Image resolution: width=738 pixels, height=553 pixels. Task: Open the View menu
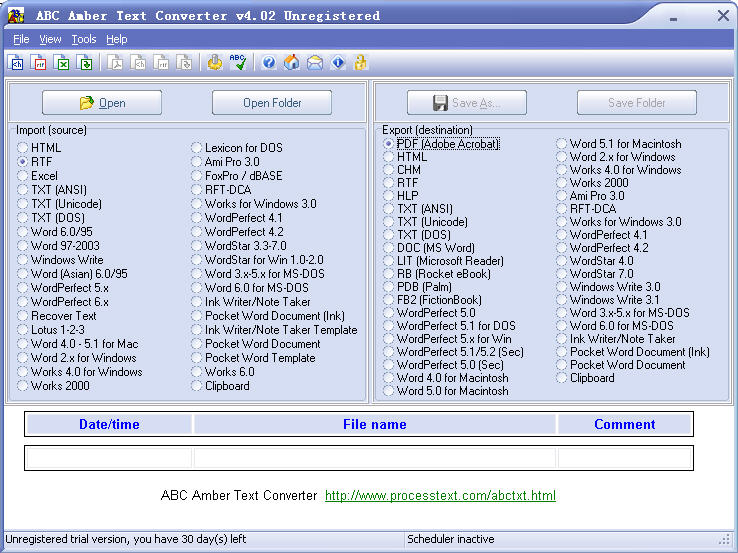click(50, 39)
